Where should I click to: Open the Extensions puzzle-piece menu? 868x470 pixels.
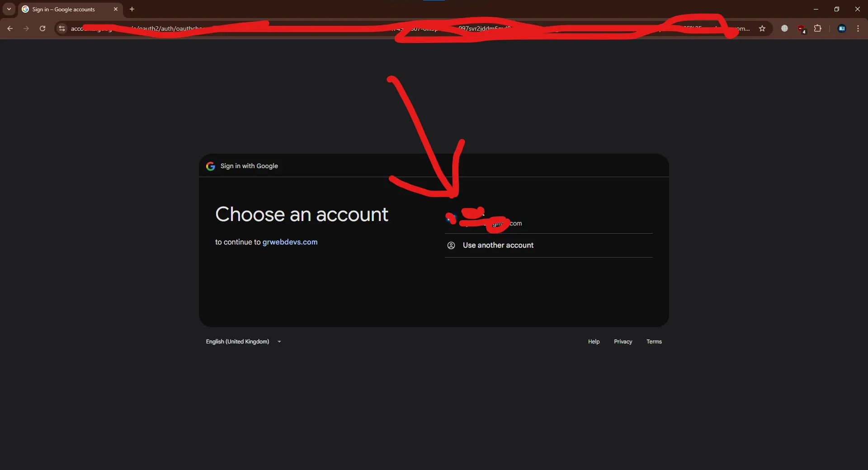pos(817,28)
